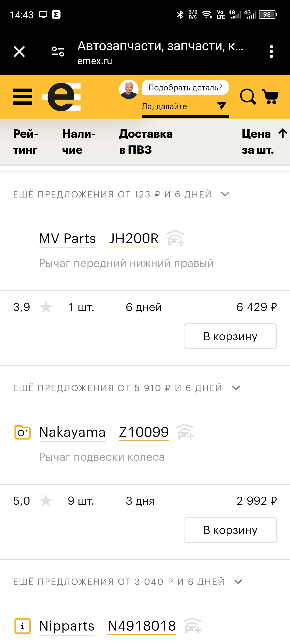The image size is (290, 644).
Task: Expand more offers from 123 ₽
Action: click(225, 194)
